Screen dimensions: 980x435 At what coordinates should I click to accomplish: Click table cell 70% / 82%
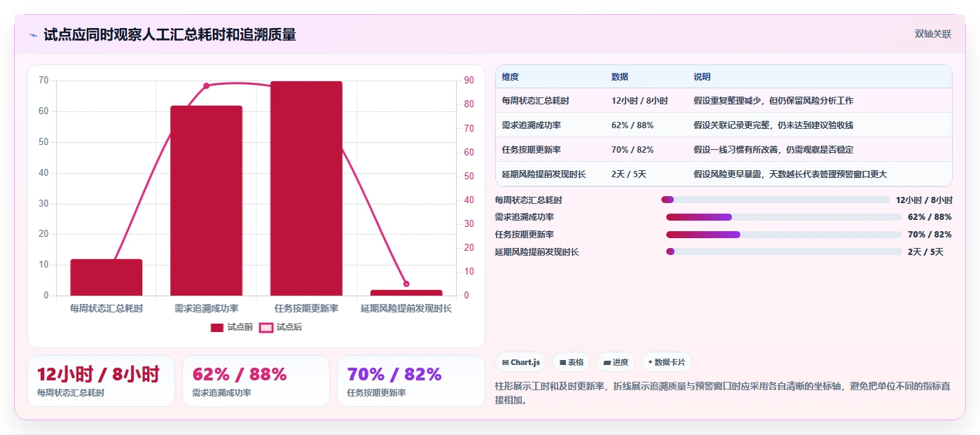(x=632, y=150)
